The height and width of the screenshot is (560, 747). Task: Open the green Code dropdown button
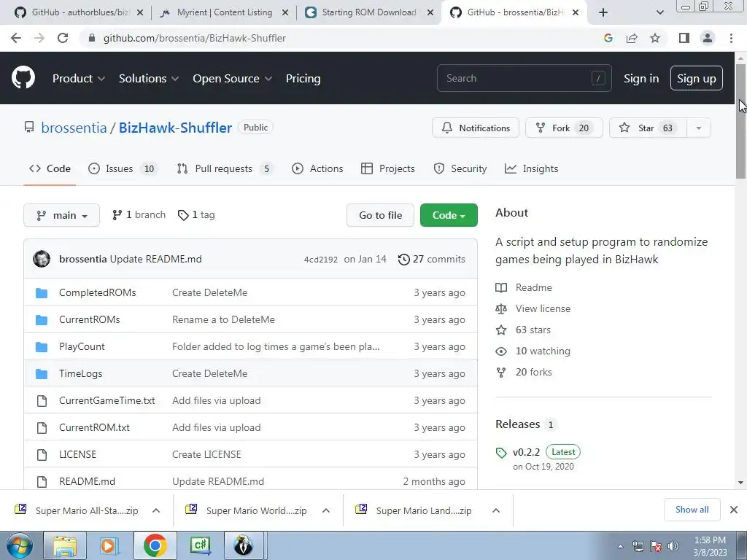pos(449,215)
